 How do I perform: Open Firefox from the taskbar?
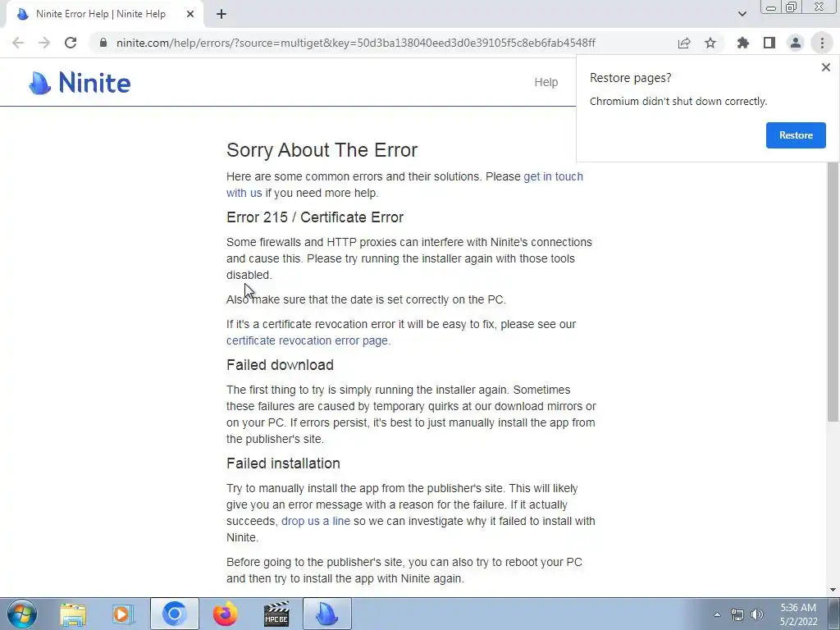(x=225, y=614)
